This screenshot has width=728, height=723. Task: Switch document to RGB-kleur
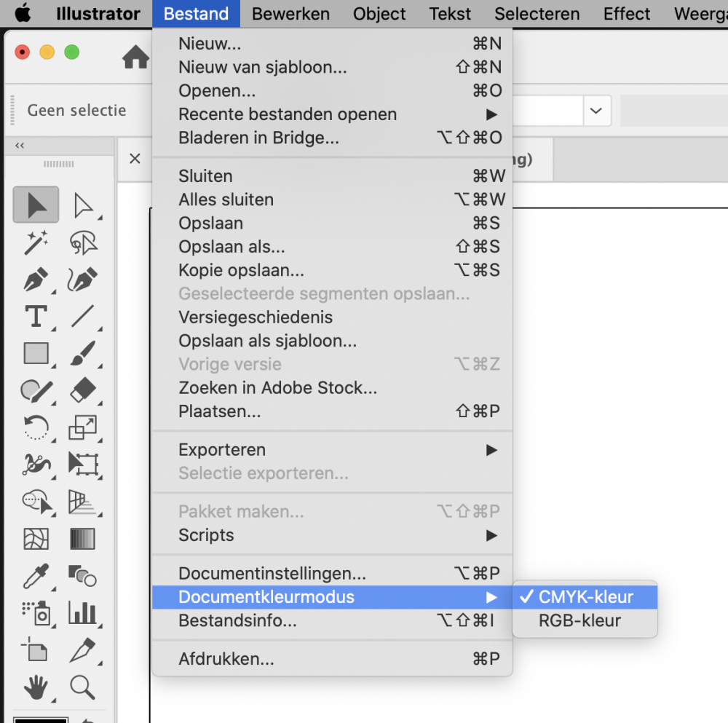point(585,621)
